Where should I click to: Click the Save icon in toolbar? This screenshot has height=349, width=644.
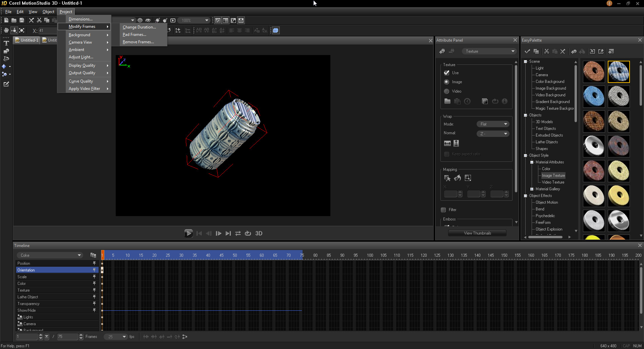click(22, 20)
